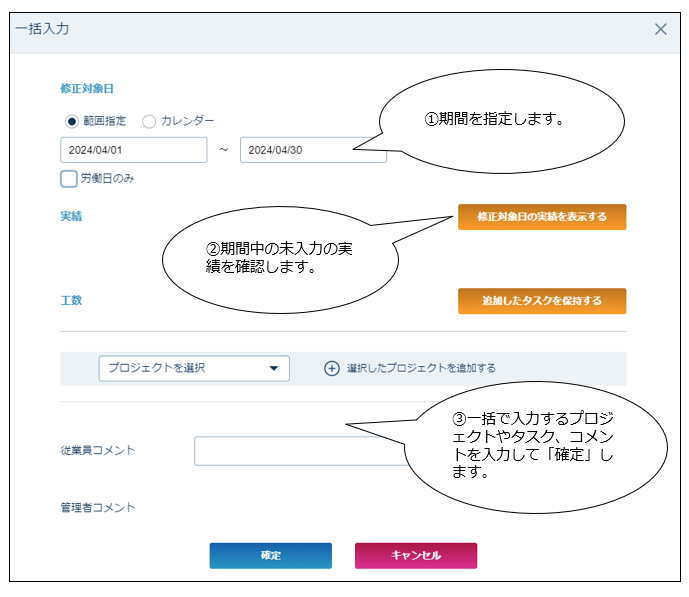This screenshot has height=597, width=689.
Task: Click the 管理者コメント label
Action: click(x=98, y=507)
